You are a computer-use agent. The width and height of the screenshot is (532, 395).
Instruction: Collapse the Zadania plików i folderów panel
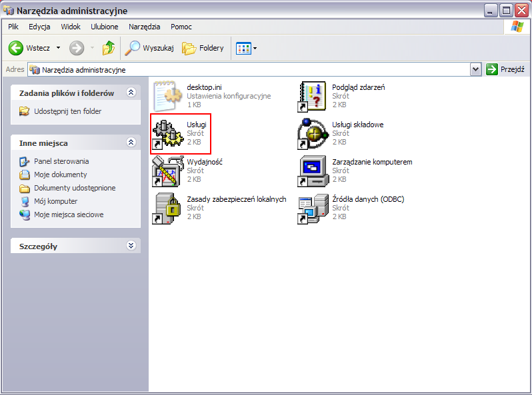pos(131,93)
